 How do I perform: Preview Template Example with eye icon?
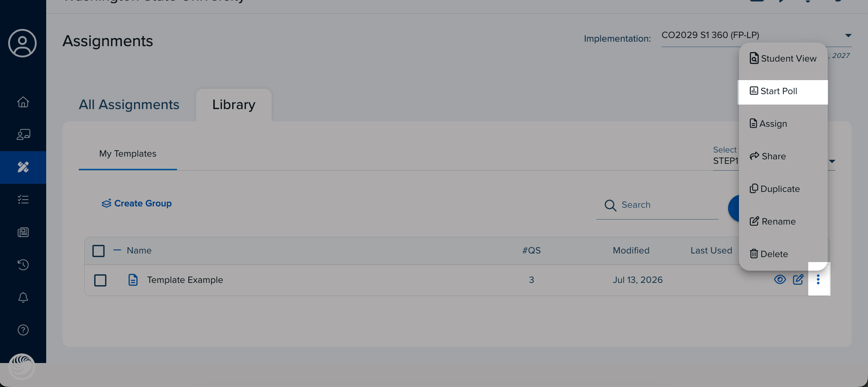[x=780, y=279]
